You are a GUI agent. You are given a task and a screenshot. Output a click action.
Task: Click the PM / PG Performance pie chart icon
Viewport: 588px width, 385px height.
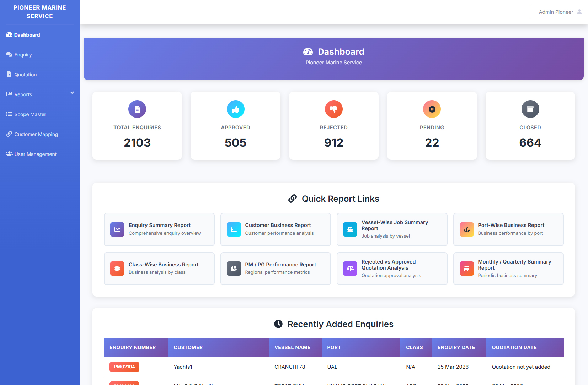(234, 269)
